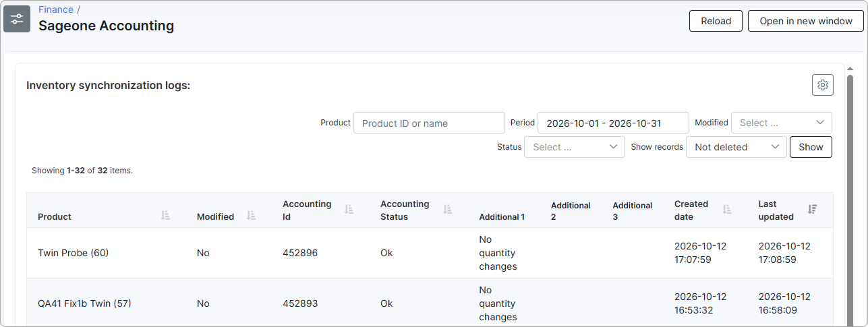Click Open in new window button
868x327 pixels.
point(806,21)
